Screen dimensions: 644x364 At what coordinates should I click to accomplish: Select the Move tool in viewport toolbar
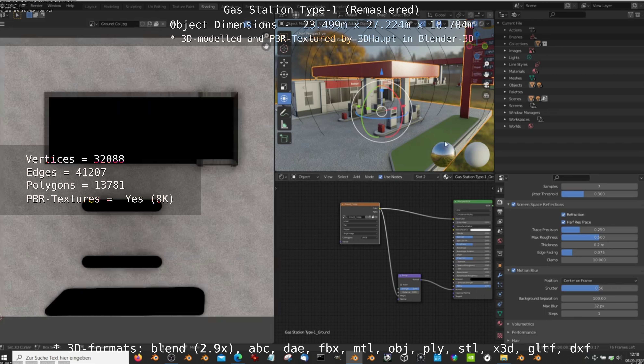(284, 63)
